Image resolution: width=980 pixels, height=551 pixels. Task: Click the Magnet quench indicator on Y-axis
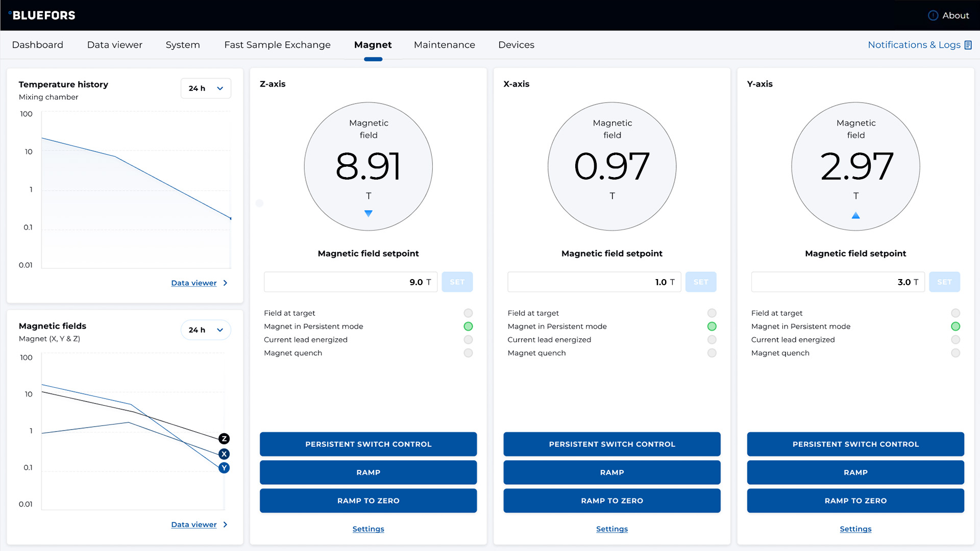[x=955, y=353]
